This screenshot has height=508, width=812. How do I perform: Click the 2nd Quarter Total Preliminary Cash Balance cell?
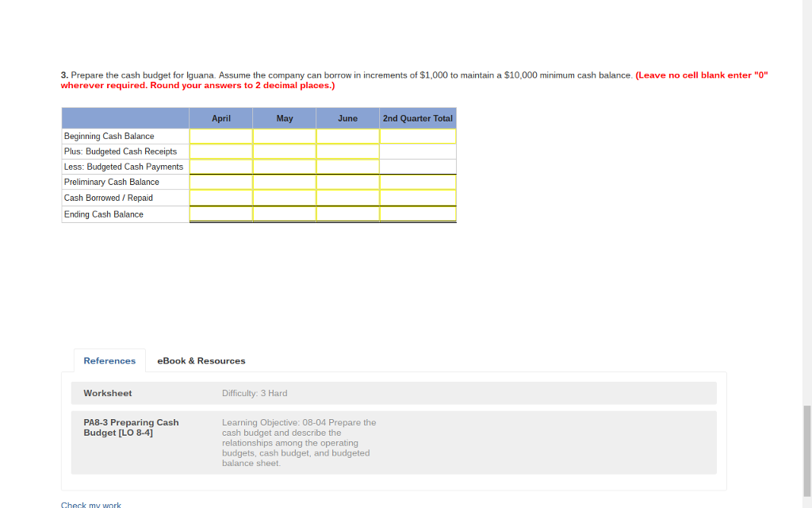tap(418, 182)
